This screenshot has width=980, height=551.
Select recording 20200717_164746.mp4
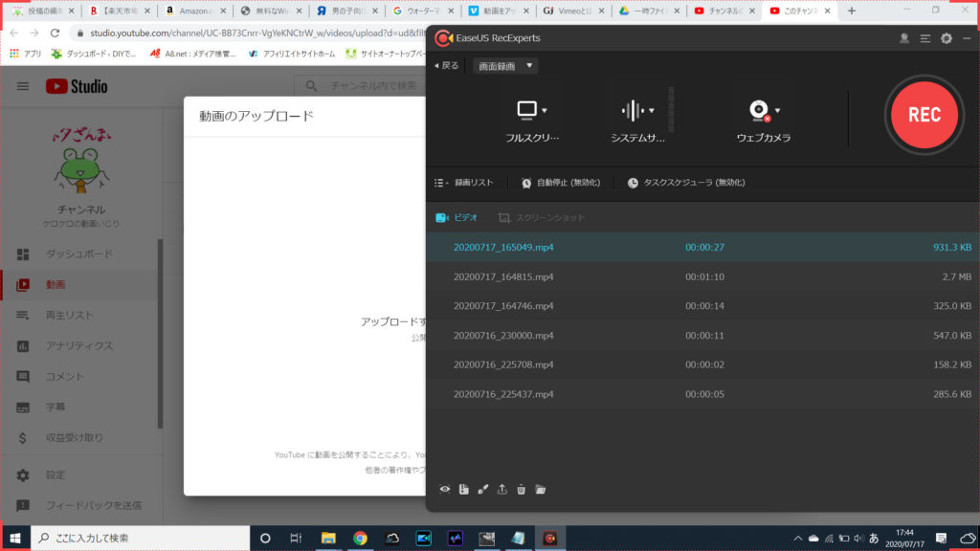click(702, 306)
